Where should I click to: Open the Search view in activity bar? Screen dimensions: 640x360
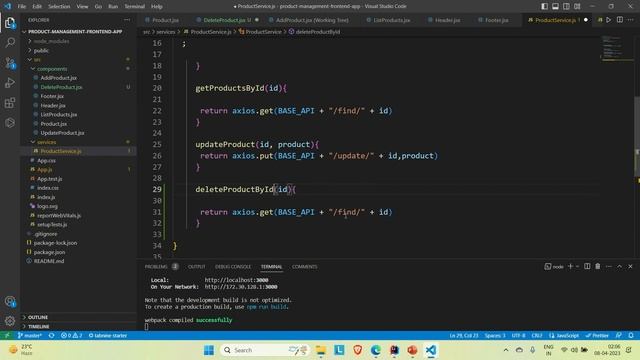click(10, 42)
